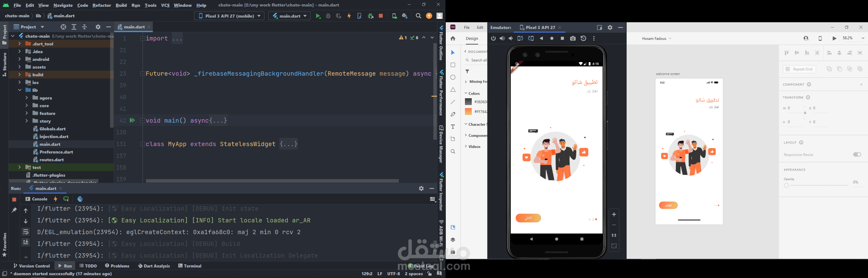The image size is (868, 278).
Task: Click the emulator power button
Action: (x=493, y=38)
